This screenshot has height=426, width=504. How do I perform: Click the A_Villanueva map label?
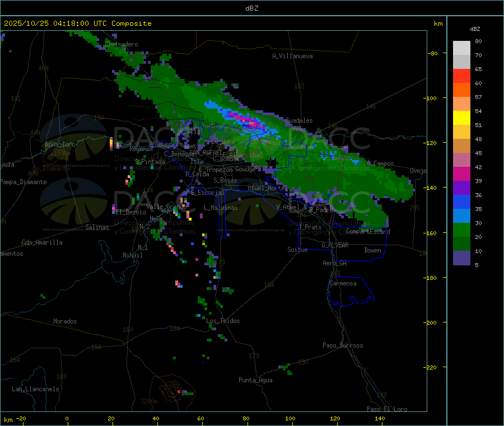point(292,56)
